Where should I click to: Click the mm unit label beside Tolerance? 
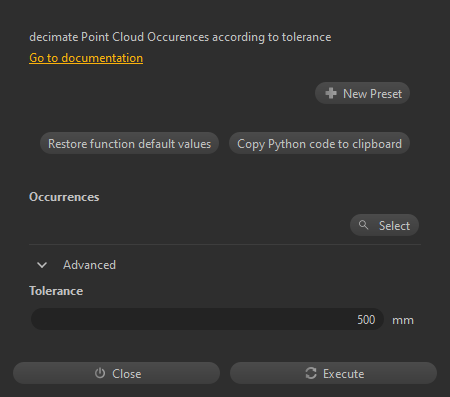pyautogui.click(x=403, y=320)
